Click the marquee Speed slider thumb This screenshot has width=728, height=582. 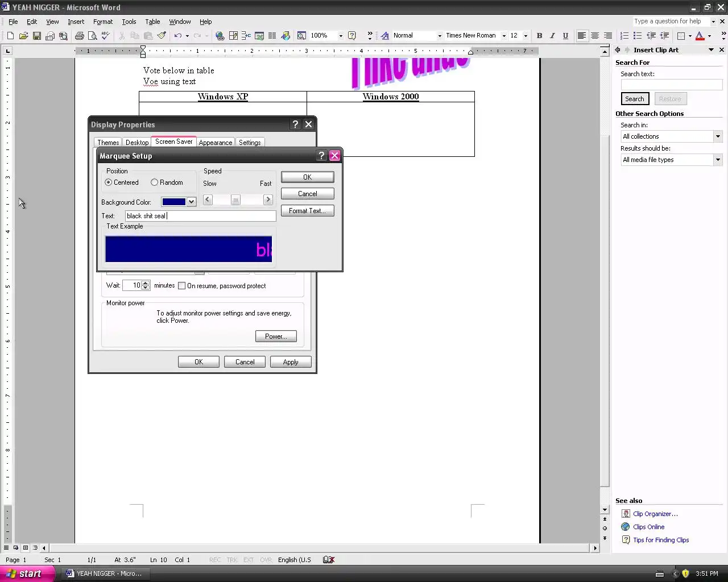(x=235, y=199)
